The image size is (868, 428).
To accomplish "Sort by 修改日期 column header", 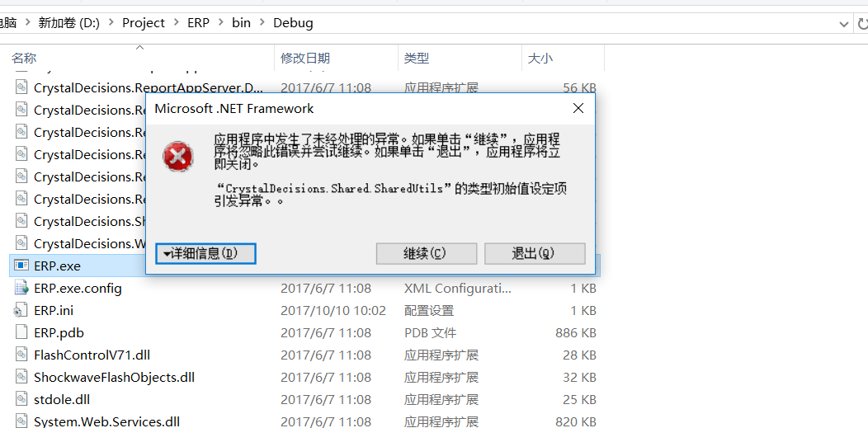I will point(305,58).
